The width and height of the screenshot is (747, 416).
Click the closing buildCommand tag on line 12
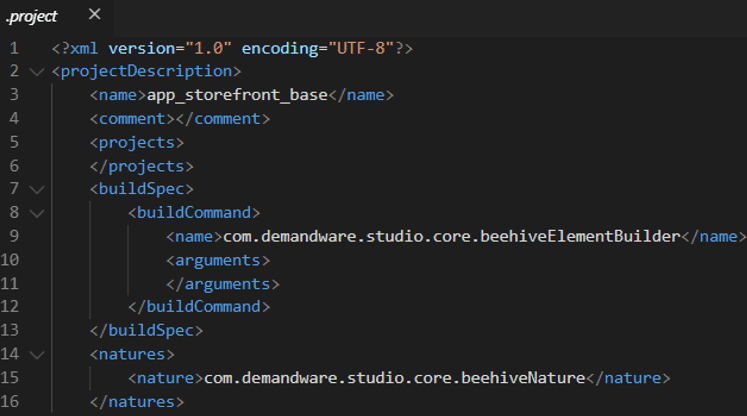coord(199,306)
